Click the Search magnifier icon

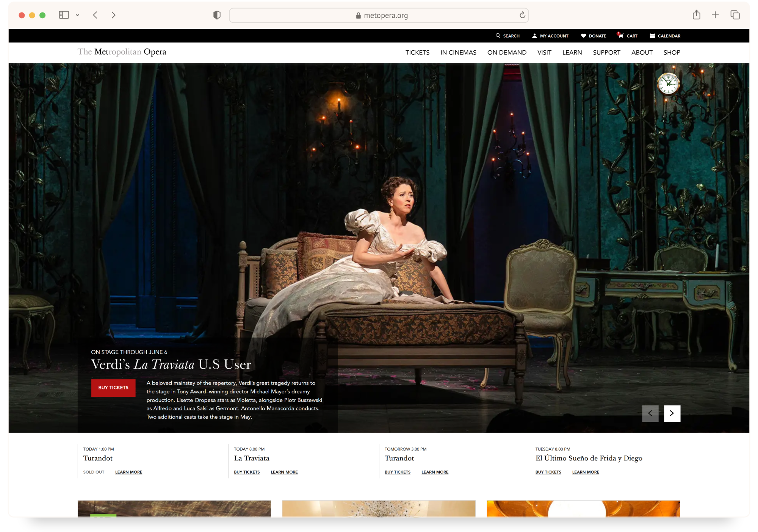[x=498, y=36]
